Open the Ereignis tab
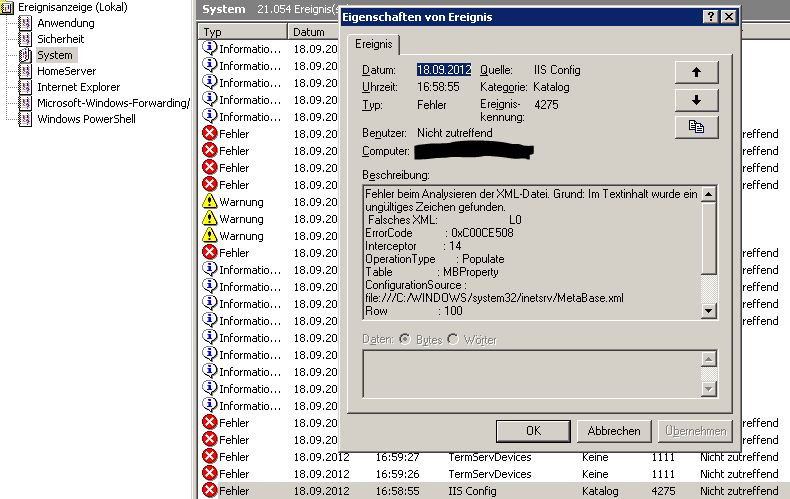This screenshot has height=499, width=790. click(x=374, y=45)
